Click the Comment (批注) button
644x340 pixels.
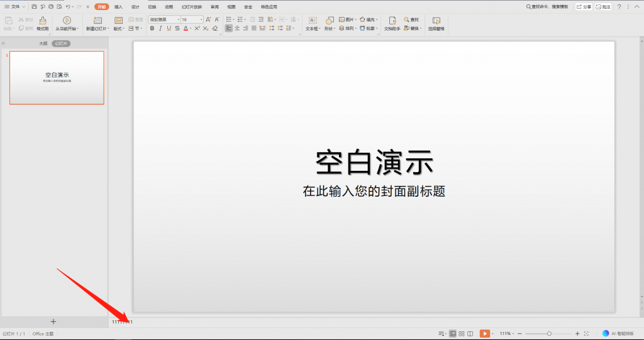(x=603, y=6)
